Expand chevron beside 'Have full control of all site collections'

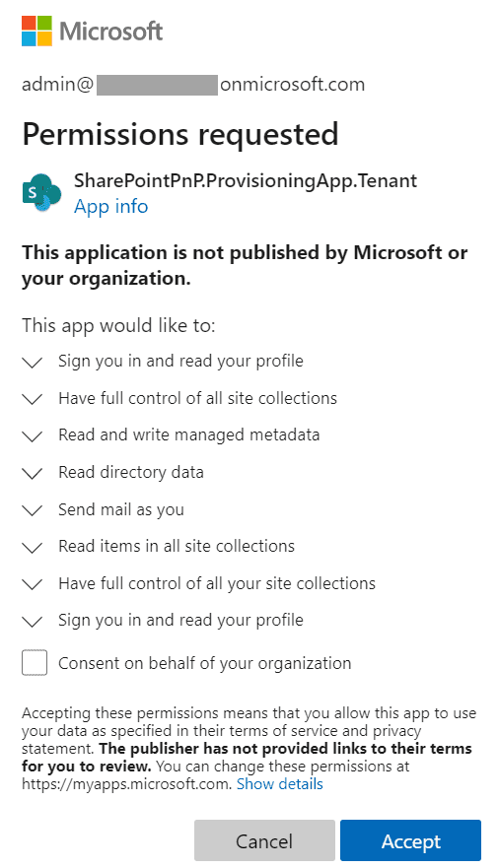(x=33, y=399)
